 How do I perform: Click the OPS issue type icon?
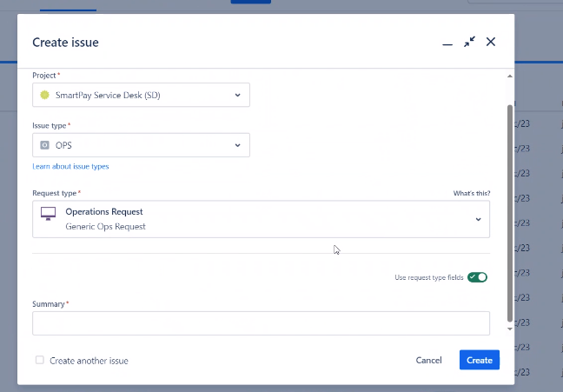point(44,145)
